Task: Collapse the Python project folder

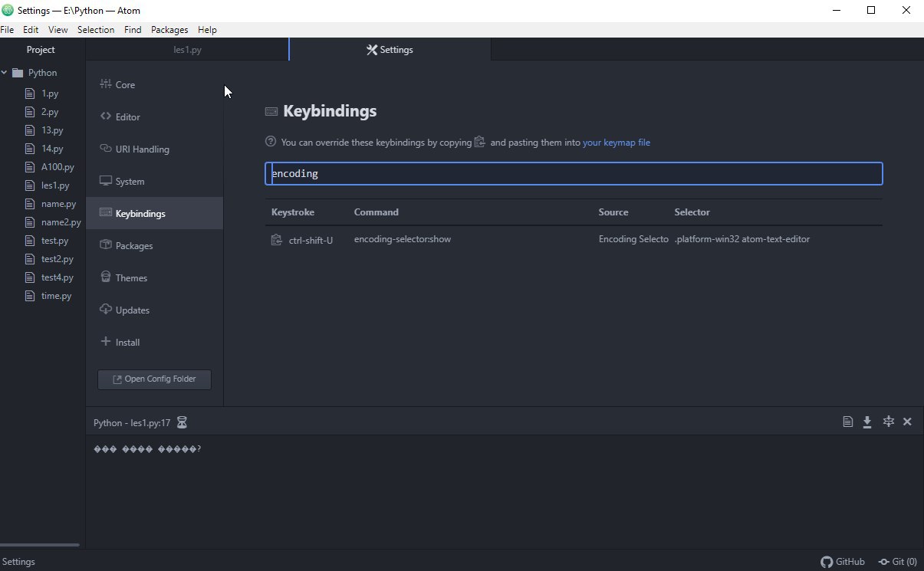Action: 5,73
